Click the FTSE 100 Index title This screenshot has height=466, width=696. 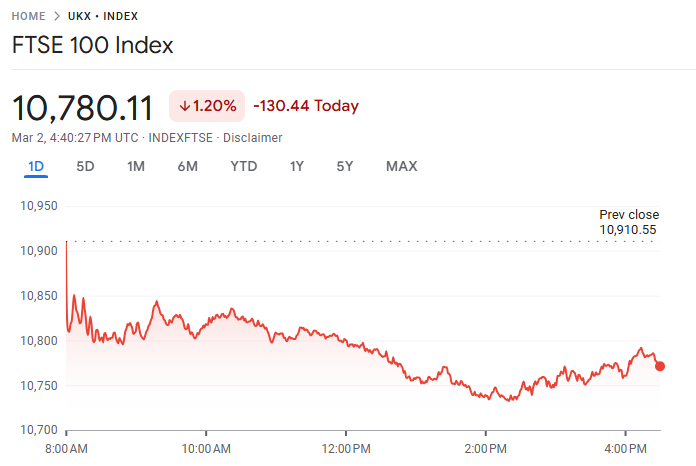92,45
